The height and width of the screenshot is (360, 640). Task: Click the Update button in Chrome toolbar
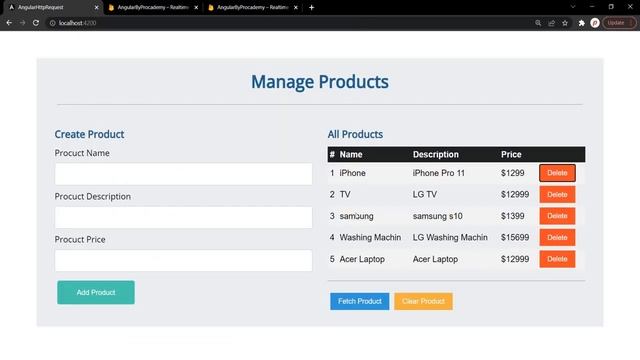tap(619, 23)
